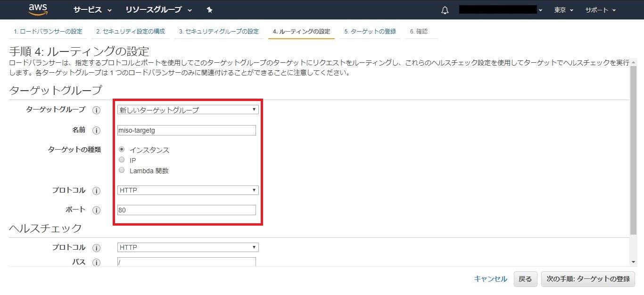Click the pin shortcut icon in navbar
Image resolution: width=644 pixels, height=295 pixels.
(x=209, y=10)
